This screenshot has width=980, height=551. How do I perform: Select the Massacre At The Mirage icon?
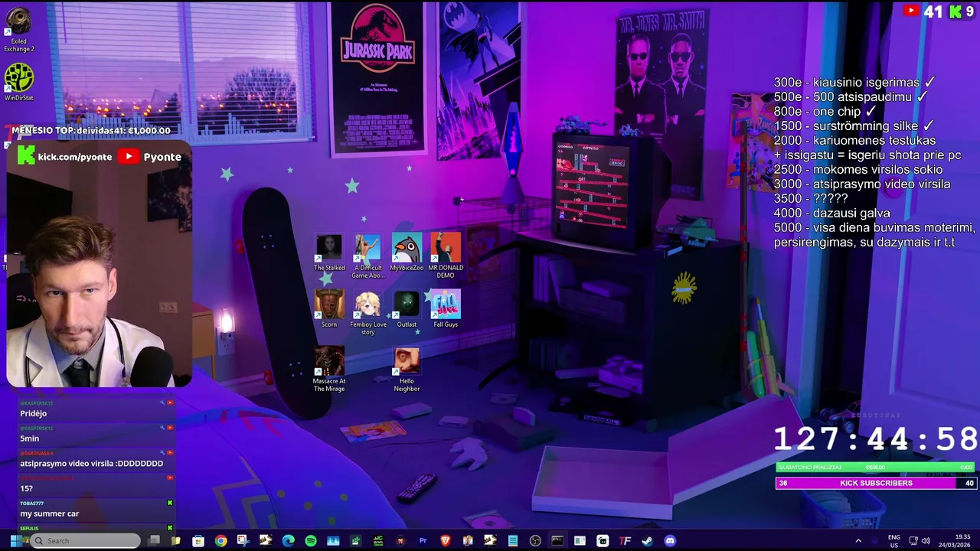pos(329,370)
